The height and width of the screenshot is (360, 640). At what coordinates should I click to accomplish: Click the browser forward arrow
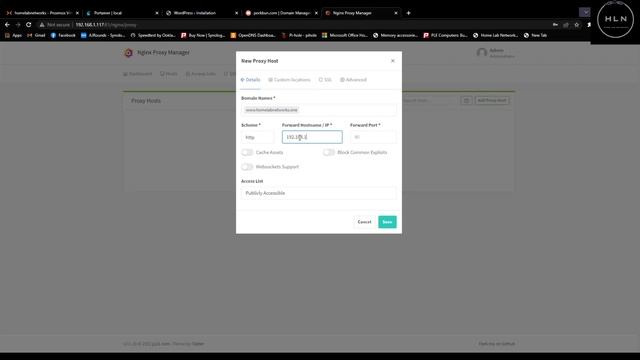(x=18, y=25)
